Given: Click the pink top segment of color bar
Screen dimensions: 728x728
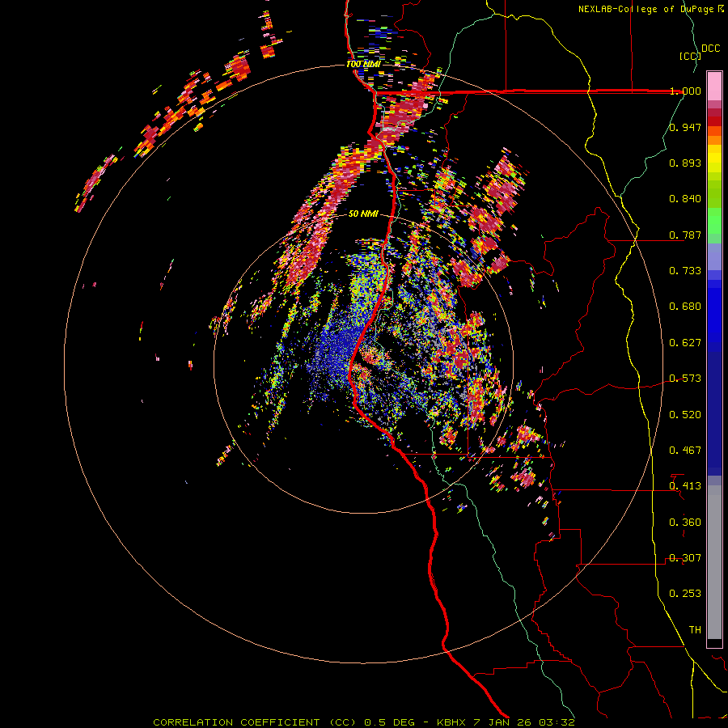Looking at the screenshot, I should point(714,87).
